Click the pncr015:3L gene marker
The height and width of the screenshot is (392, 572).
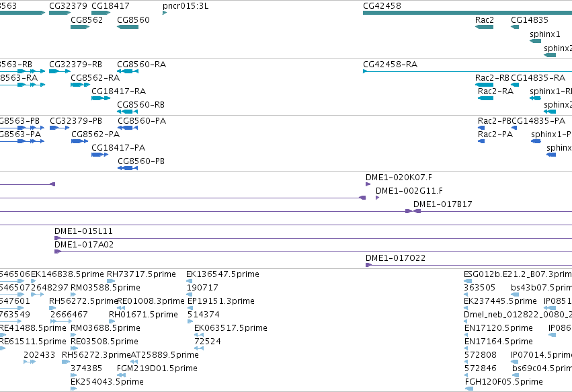point(165,13)
